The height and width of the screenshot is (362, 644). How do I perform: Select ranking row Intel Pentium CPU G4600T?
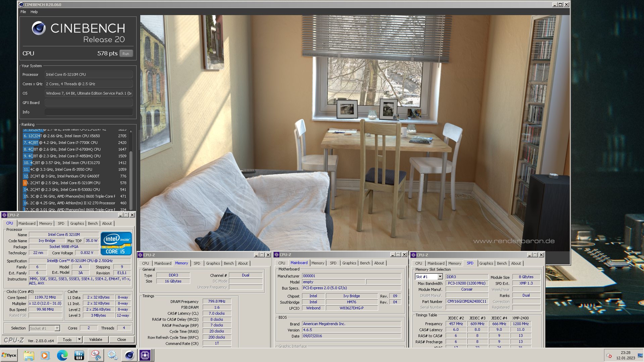75,176
